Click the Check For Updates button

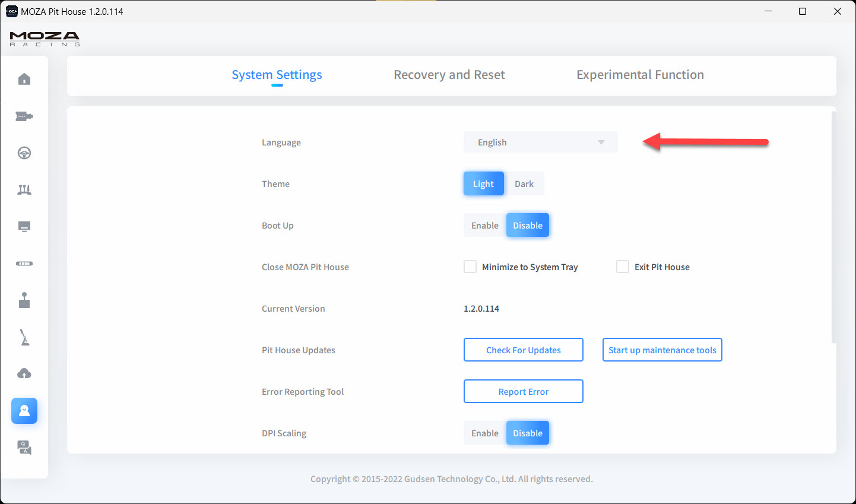(523, 350)
